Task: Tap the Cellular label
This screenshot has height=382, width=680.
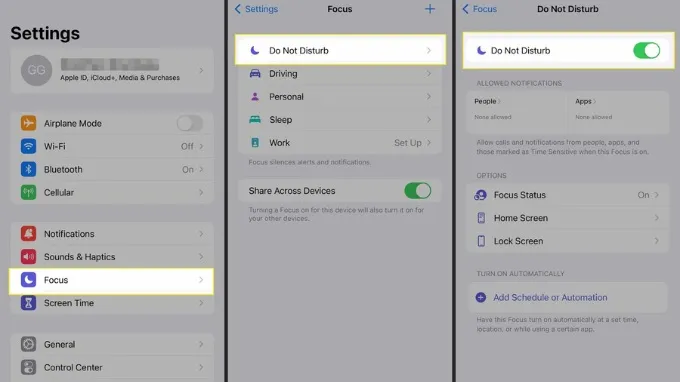Action: pyautogui.click(x=59, y=192)
